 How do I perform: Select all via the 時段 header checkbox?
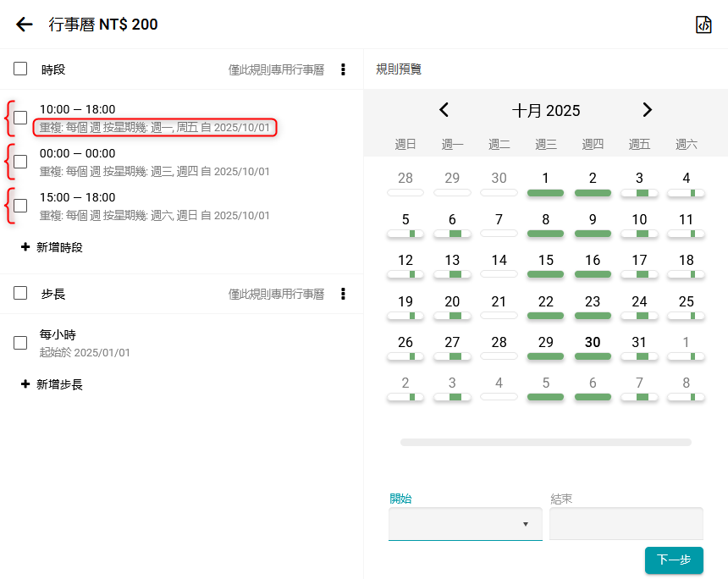click(20, 69)
